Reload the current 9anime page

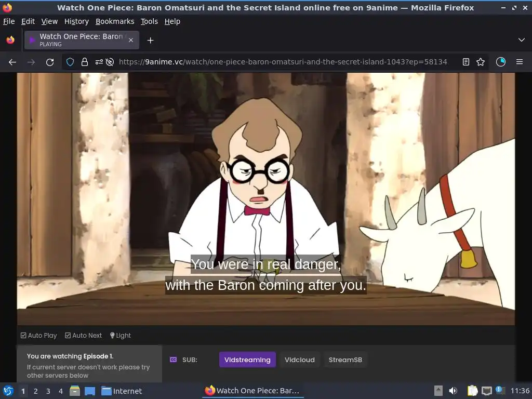click(50, 62)
